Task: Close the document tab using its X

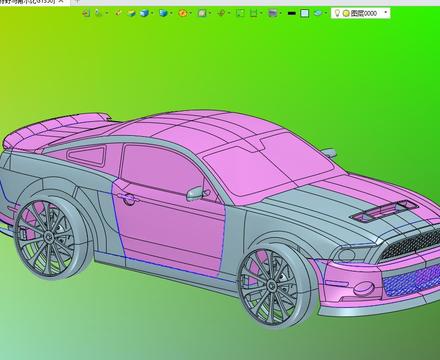Action: (x=61, y=1)
